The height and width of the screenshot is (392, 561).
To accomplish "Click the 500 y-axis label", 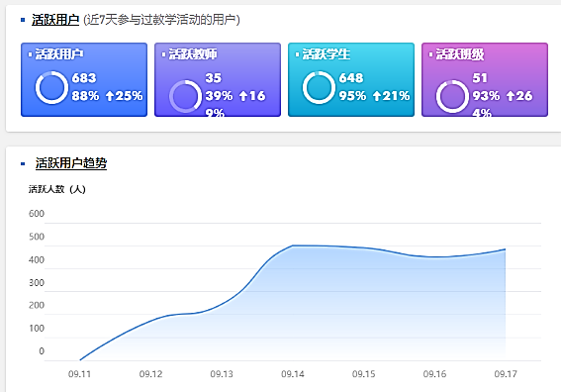I will pyautogui.click(x=37, y=237).
